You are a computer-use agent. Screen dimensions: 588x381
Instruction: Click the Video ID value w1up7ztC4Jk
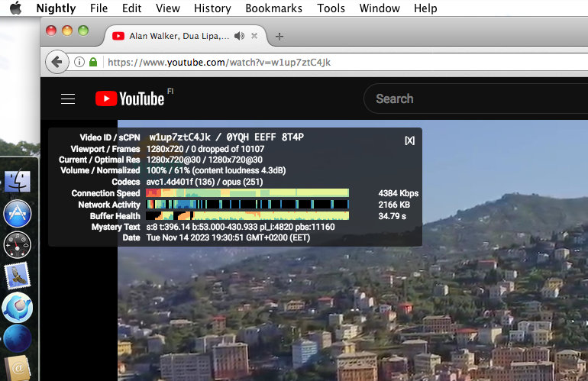180,137
